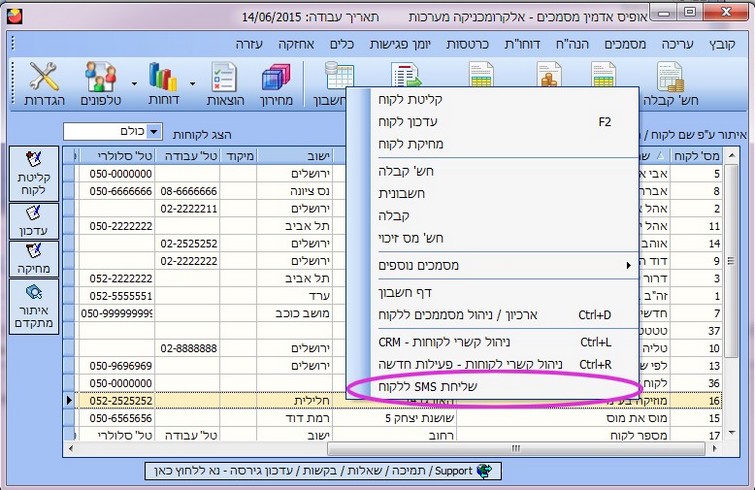Click the עדכון sidebar button
The height and width of the screenshot is (490, 755).
pos(34,221)
